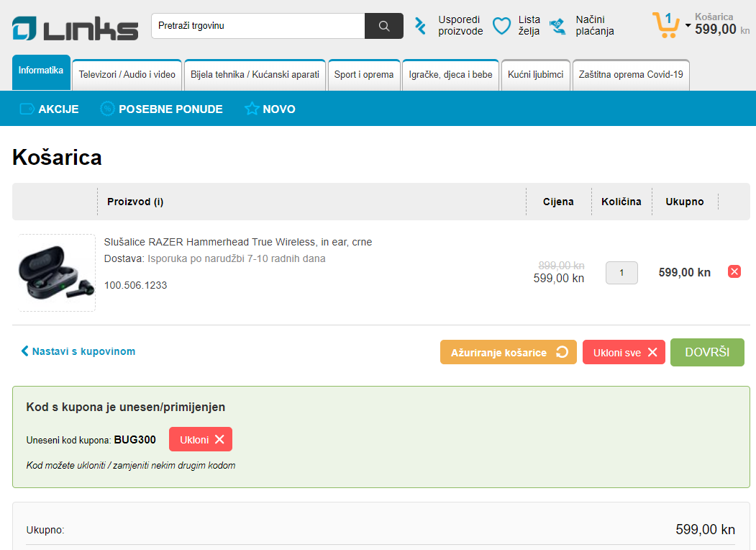Go to AKCIJE deals

tap(58, 109)
